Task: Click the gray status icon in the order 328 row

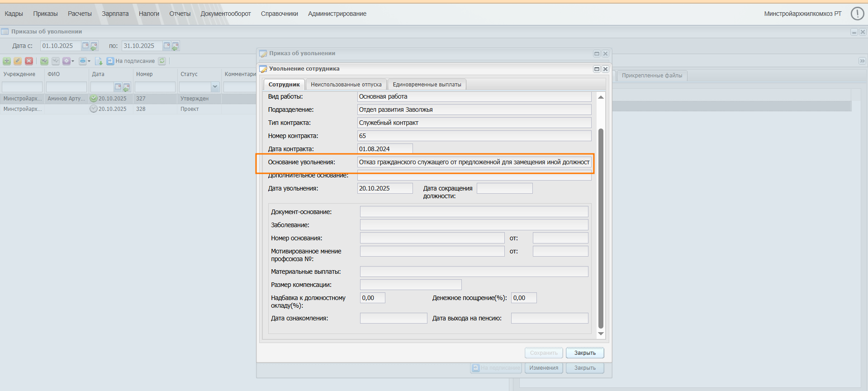Action: 94,109
